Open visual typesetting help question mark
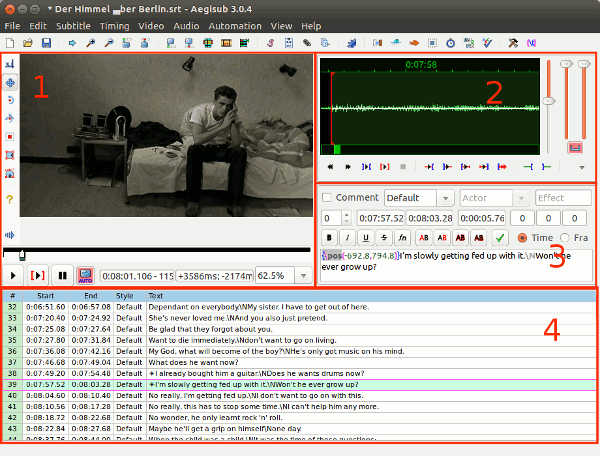Screen dimensions: 600x456 [10, 198]
